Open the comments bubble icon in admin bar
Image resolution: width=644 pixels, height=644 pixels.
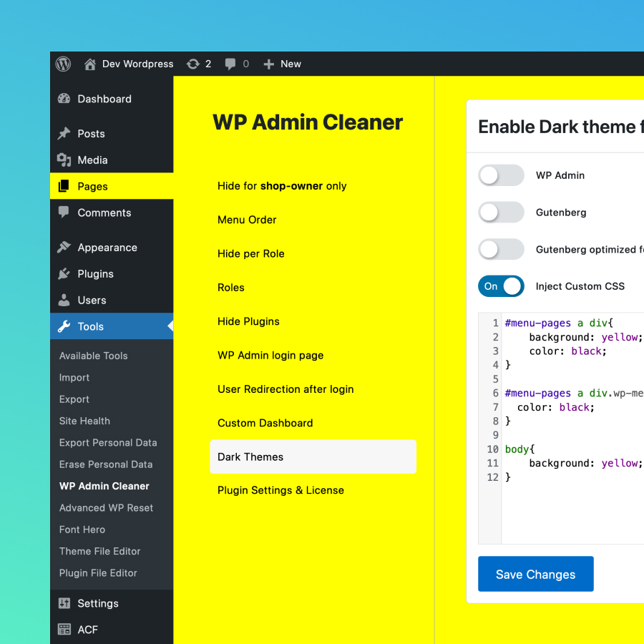[230, 64]
